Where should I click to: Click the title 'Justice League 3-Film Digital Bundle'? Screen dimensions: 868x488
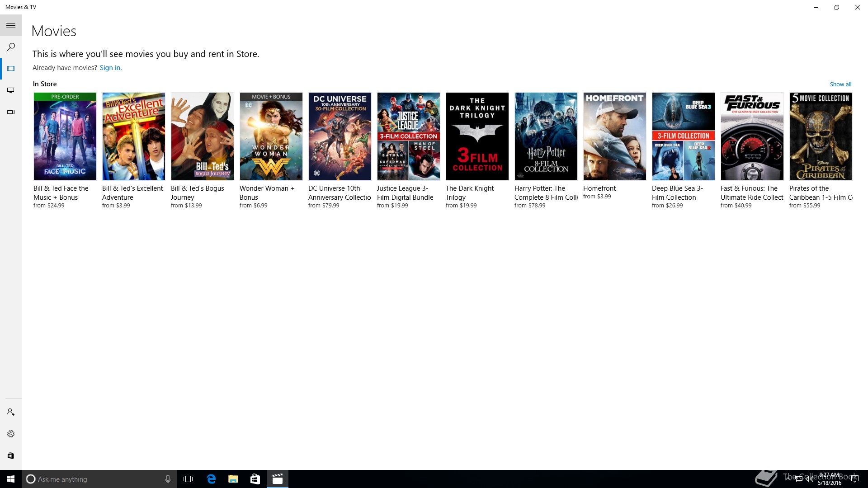coord(405,193)
